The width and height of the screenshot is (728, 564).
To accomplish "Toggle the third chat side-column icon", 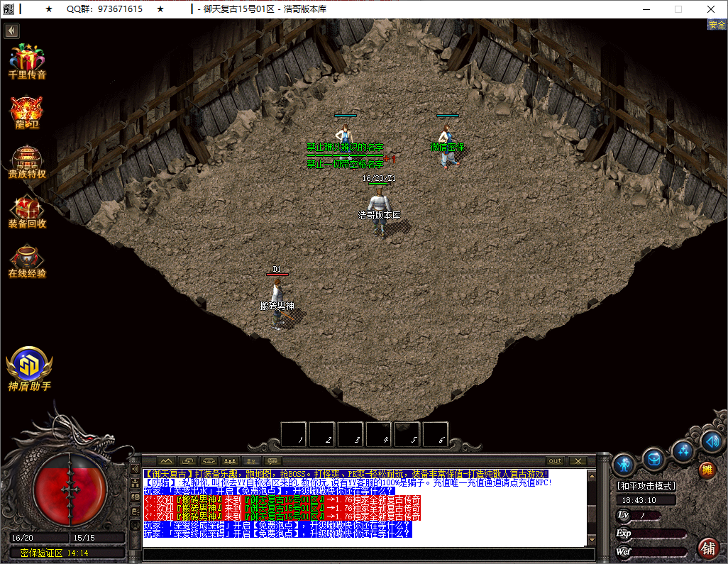I will coord(135,497).
